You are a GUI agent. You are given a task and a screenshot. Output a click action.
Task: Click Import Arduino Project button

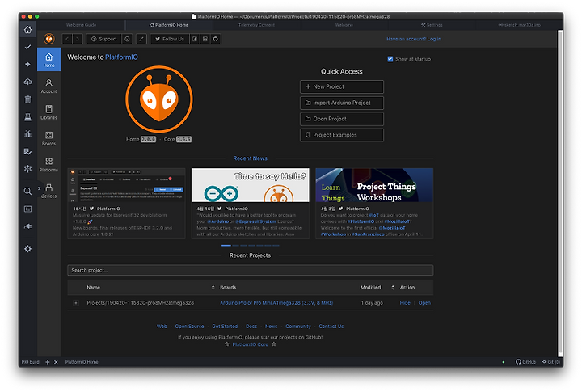[x=342, y=103]
